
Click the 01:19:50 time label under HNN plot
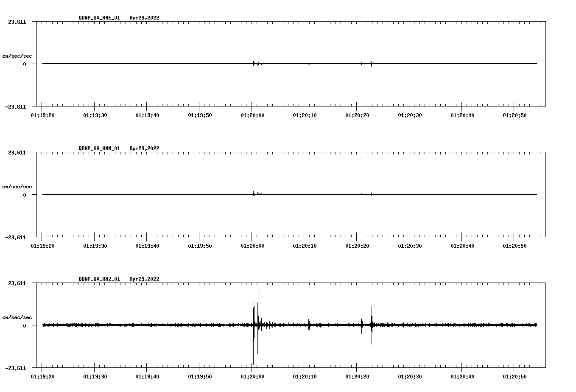pos(200,246)
